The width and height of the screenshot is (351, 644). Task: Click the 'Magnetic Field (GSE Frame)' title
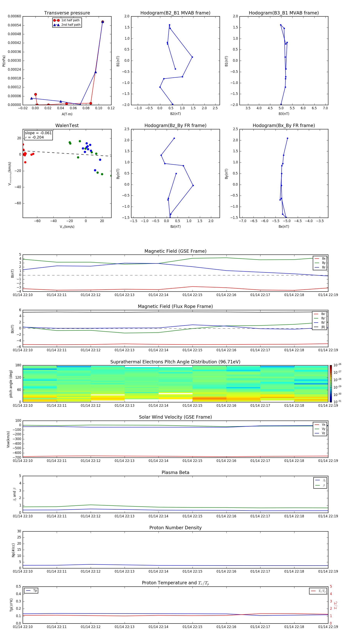click(x=175, y=251)
